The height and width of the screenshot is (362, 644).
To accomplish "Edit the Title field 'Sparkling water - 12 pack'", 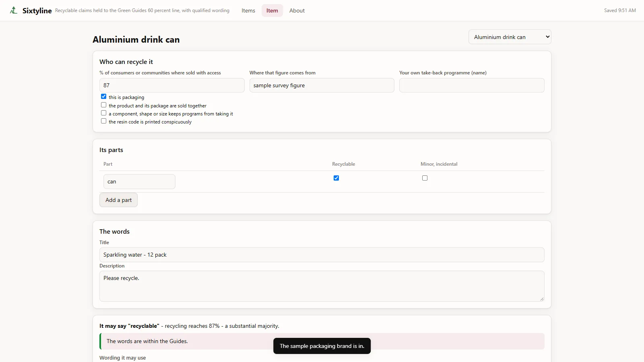I will [322, 255].
